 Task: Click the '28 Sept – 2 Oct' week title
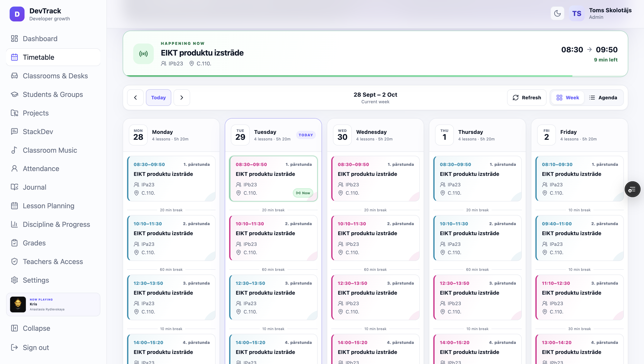(375, 94)
